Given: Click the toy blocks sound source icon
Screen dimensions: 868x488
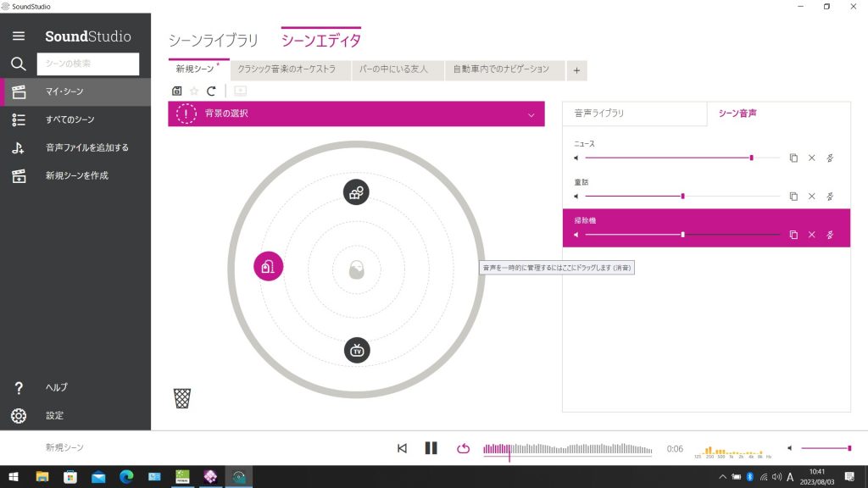Looking at the screenshot, I should click(356, 192).
